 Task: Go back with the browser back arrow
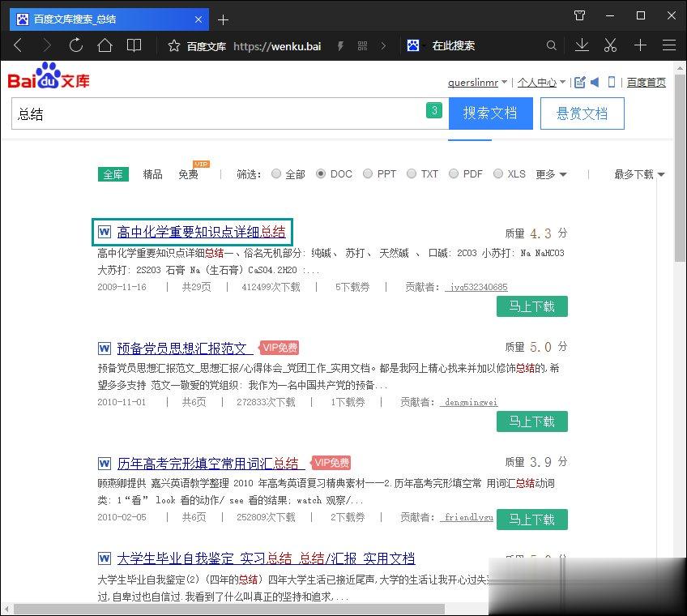point(18,45)
